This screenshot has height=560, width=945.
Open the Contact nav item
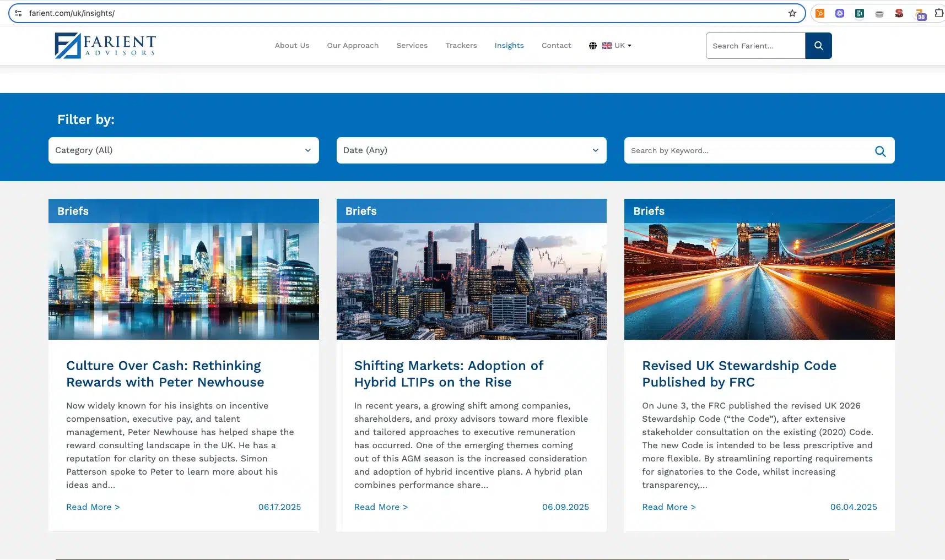point(557,46)
